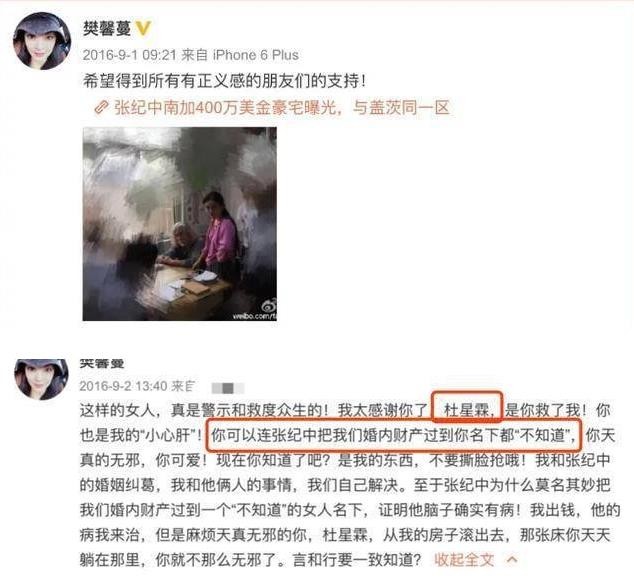The image size is (634, 582).
Task: Open the second post's profile avatar
Action: click(x=41, y=379)
